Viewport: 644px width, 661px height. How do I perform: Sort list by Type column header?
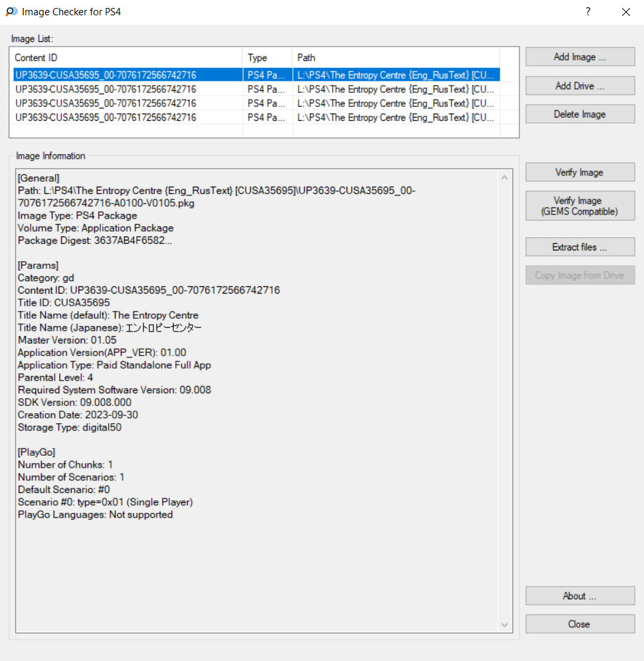click(x=268, y=58)
